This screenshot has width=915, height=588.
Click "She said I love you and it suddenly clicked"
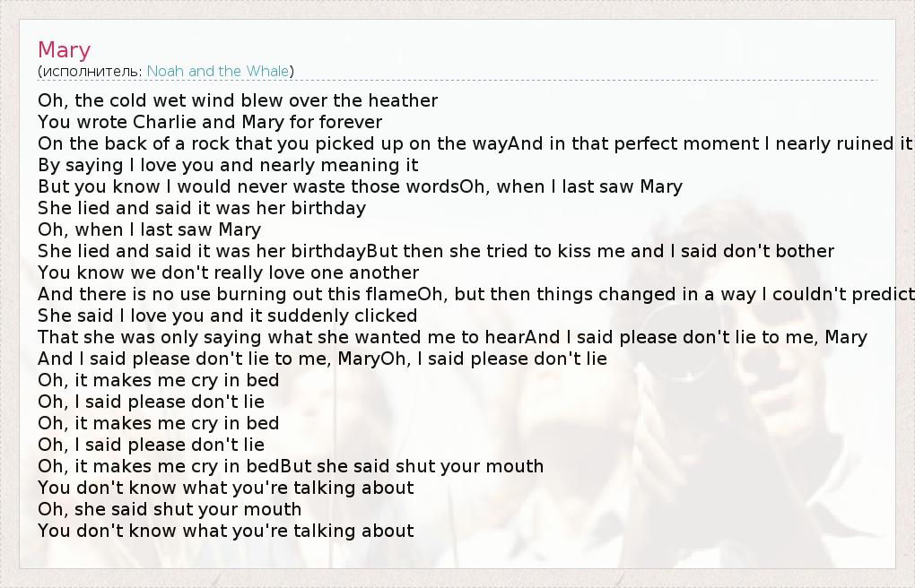pos(227,316)
